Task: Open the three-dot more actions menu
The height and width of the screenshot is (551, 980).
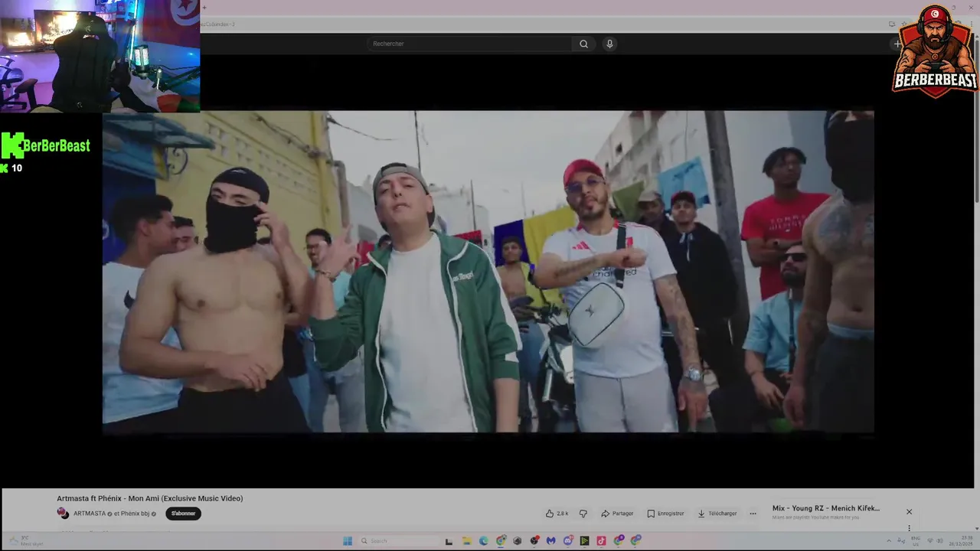Action: coord(753,514)
